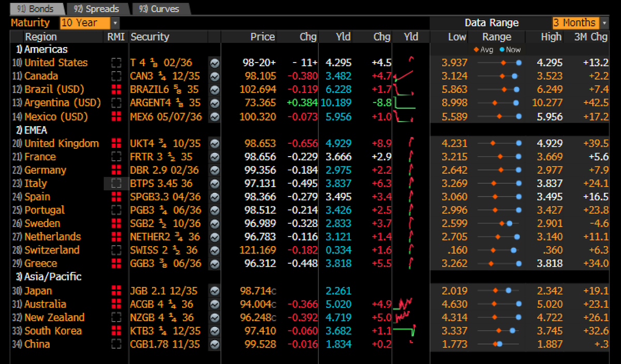Screen dimensions: 621x364
Task: Click Argentina yield value 10.189
Action: 336,103
